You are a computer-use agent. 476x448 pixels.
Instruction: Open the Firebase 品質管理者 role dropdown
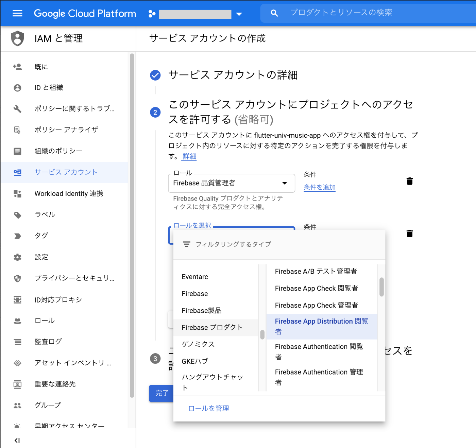tap(232, 183)
